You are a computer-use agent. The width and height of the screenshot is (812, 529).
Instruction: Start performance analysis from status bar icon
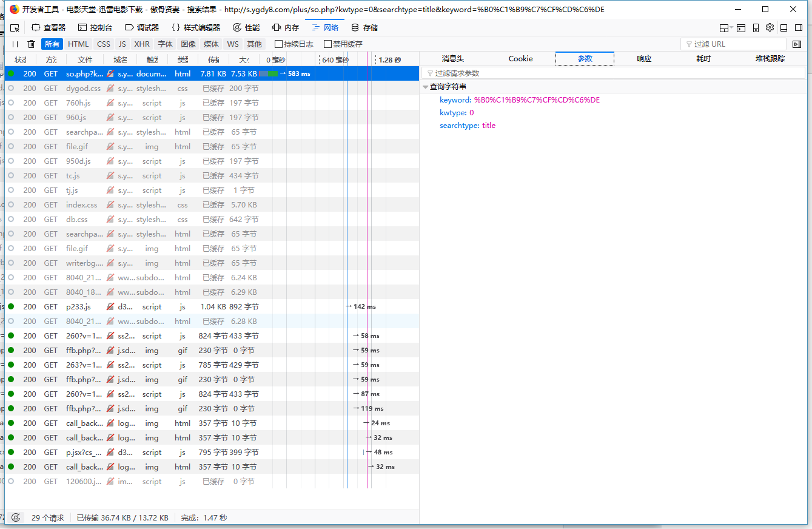[x=16, y=518]
